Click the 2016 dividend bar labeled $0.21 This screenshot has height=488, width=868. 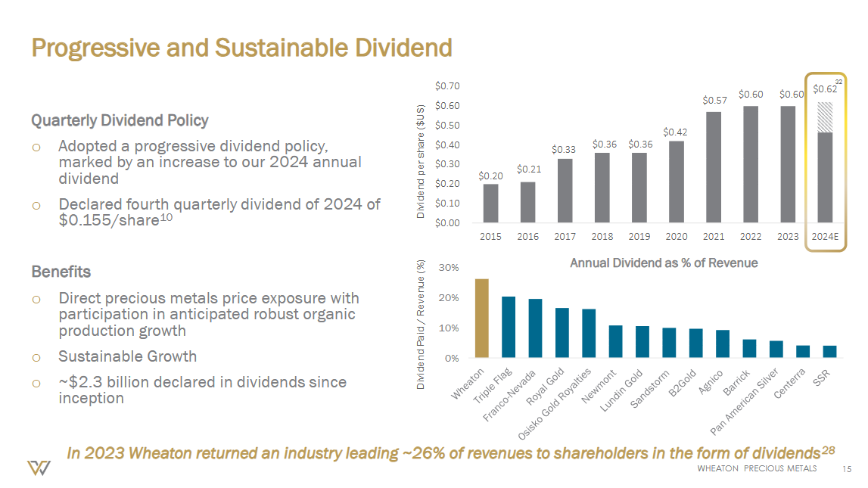527,202
